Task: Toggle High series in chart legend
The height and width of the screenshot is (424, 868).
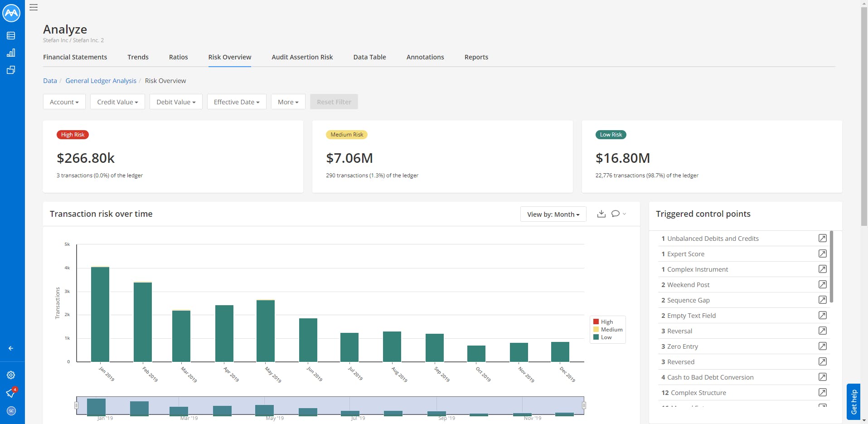Action: coord(603,322)
